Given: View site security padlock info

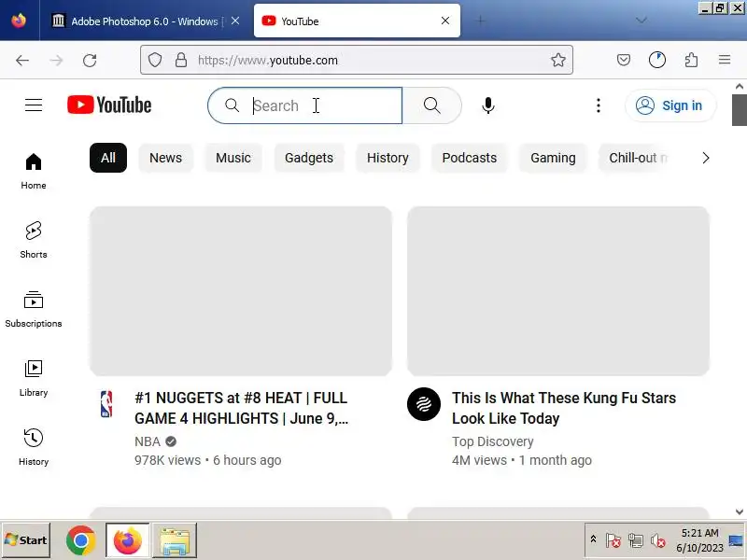Looking at the screenshot, I should pos(181,60).
